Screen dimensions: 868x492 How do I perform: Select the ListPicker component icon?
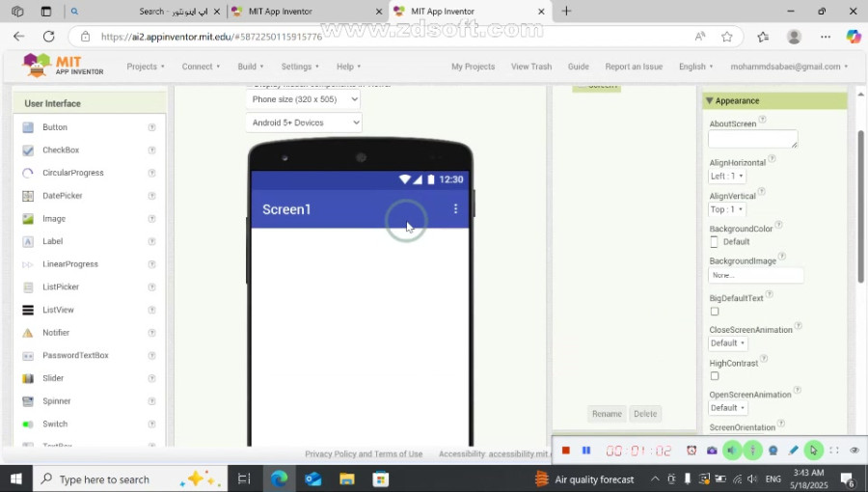28,287
